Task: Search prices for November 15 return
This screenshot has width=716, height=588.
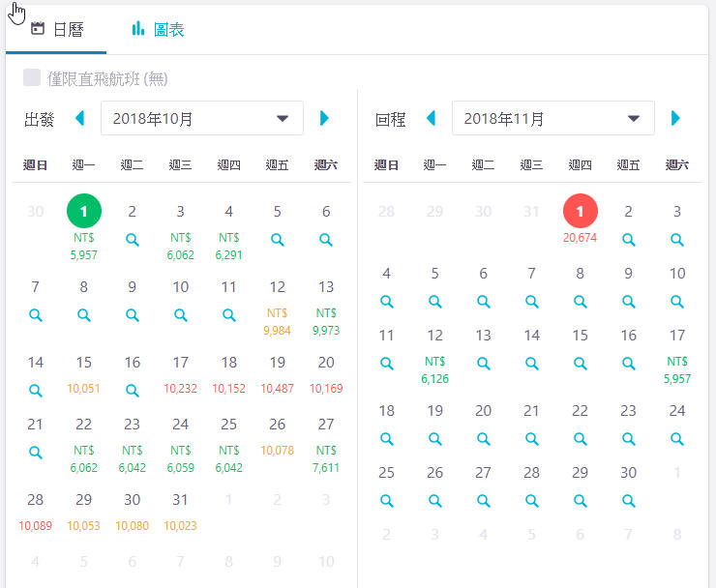Action: (x=581, y=364)
